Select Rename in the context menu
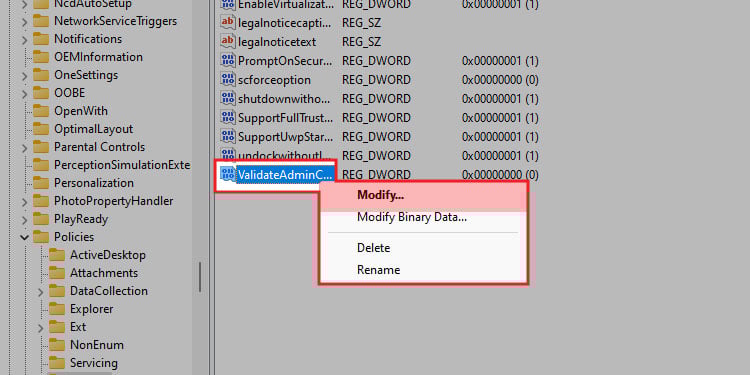The width and height of the screenshot is (750, 375). click(424, 270)
